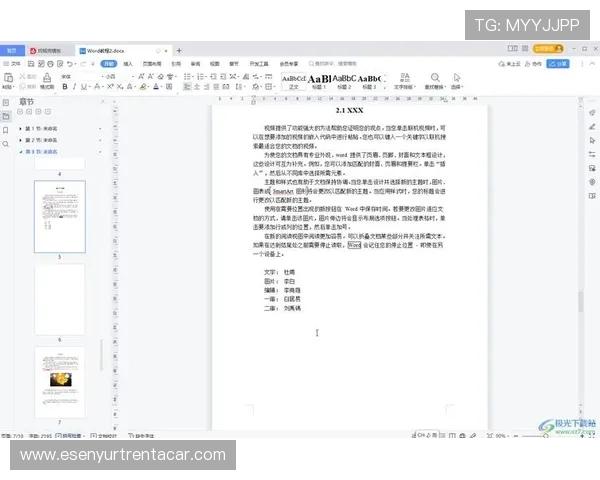
Task: Save the document with the save icon
Action: tap(31, 64)
